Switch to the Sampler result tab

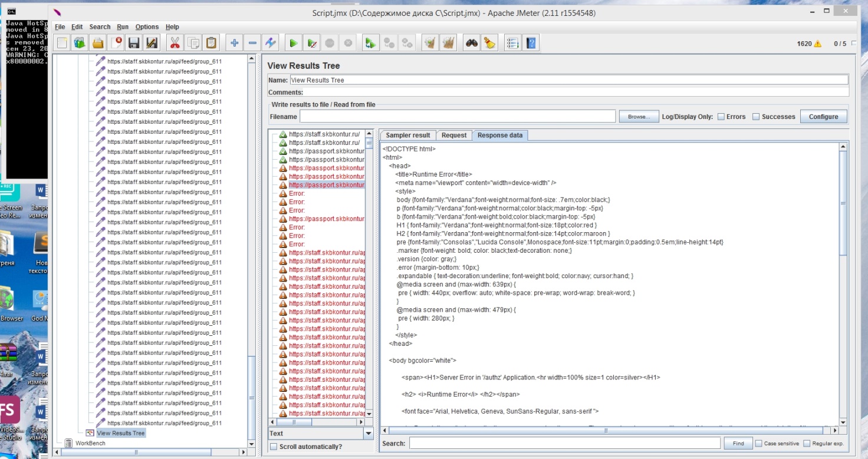[x=408, y=135]
